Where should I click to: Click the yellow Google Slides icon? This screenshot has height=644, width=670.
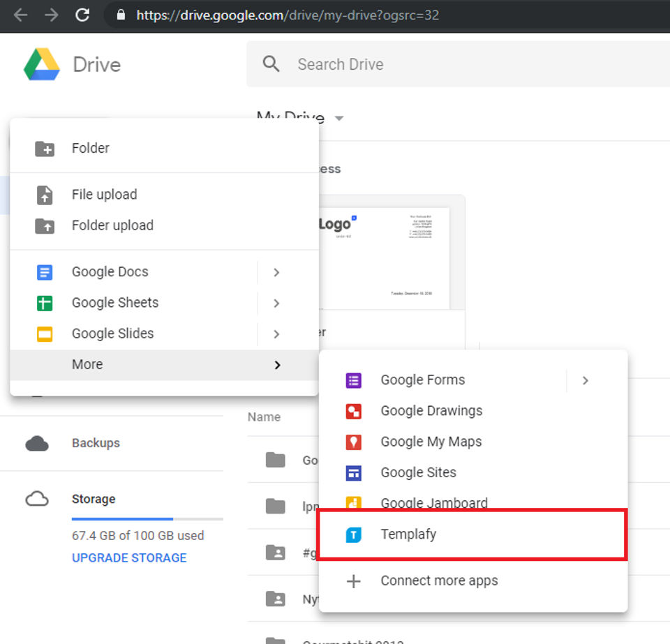coord(45,334)
